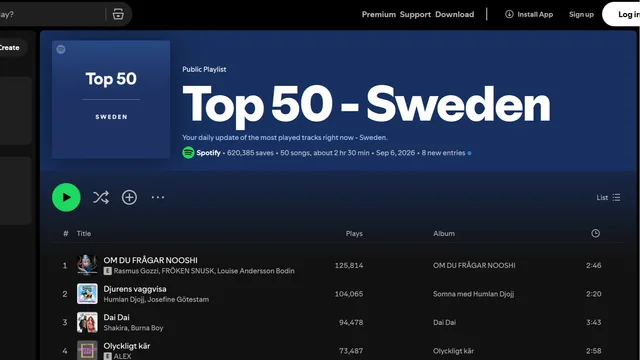Click the 2:46 duration value
The height and width of the screenshot is (360, 640).
coord(593,265)
